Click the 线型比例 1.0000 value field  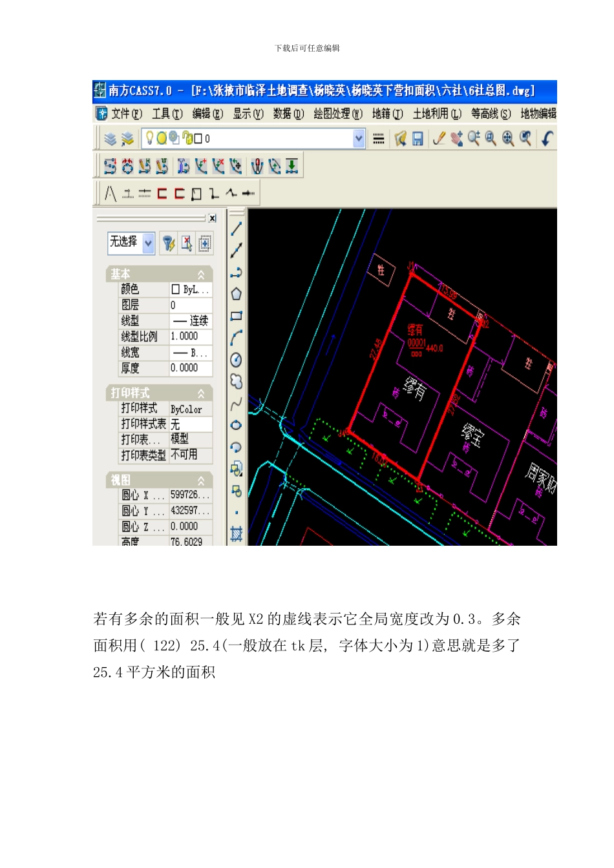191,336
